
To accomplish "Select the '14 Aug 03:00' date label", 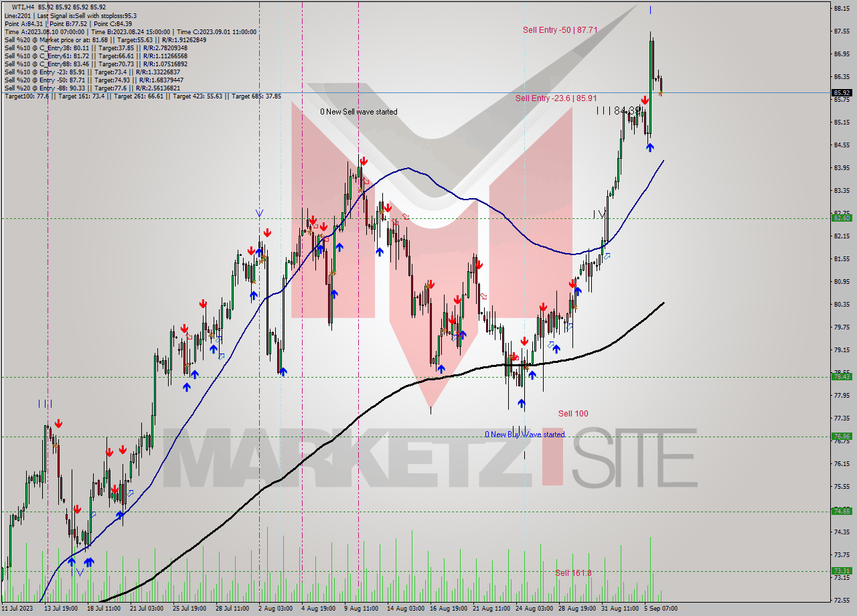I will point(406,609).
